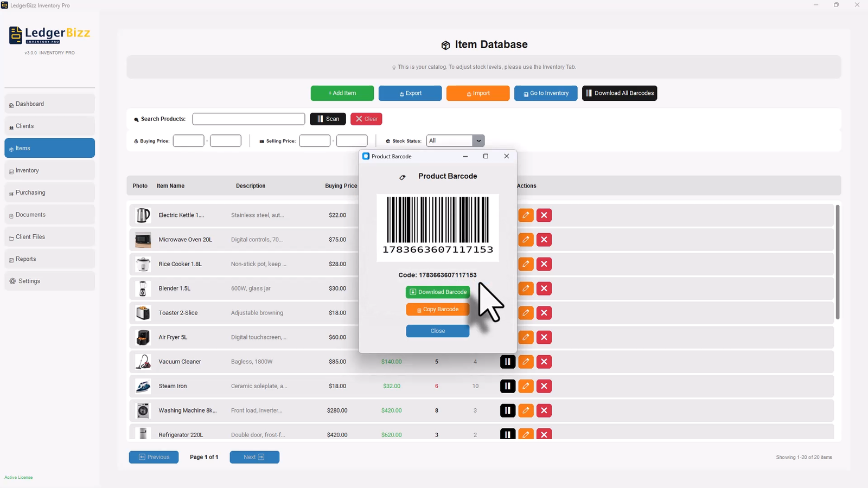868x488 pixels.
Task: Click the Vacuum Cleaner photo thumbnail
Action: pos(143,362)
